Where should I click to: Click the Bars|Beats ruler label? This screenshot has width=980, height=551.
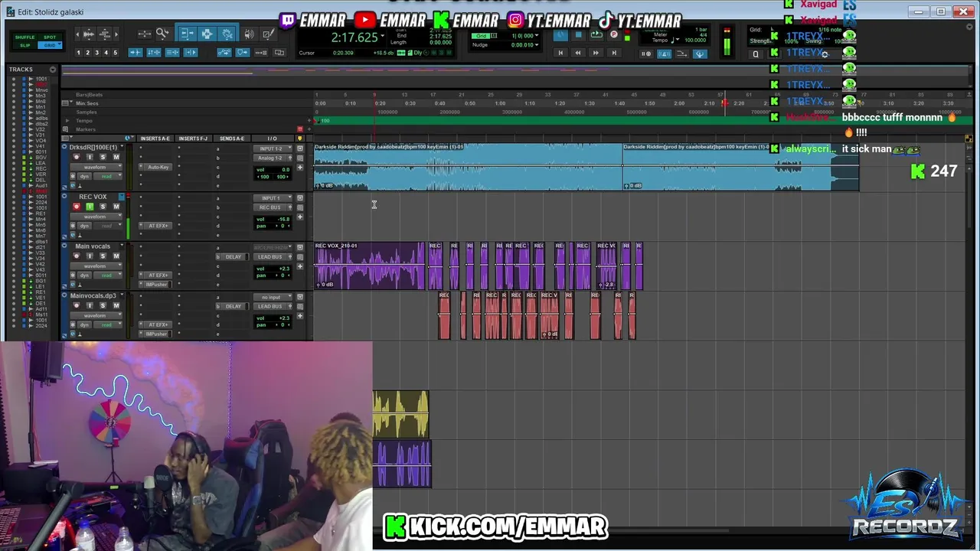(x=89, y=95)
